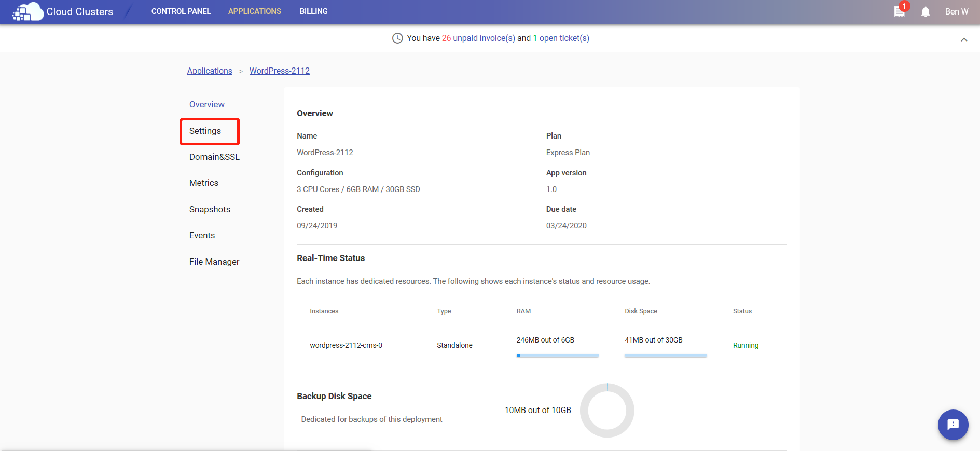Click the Due date field label

coord(561,209)
